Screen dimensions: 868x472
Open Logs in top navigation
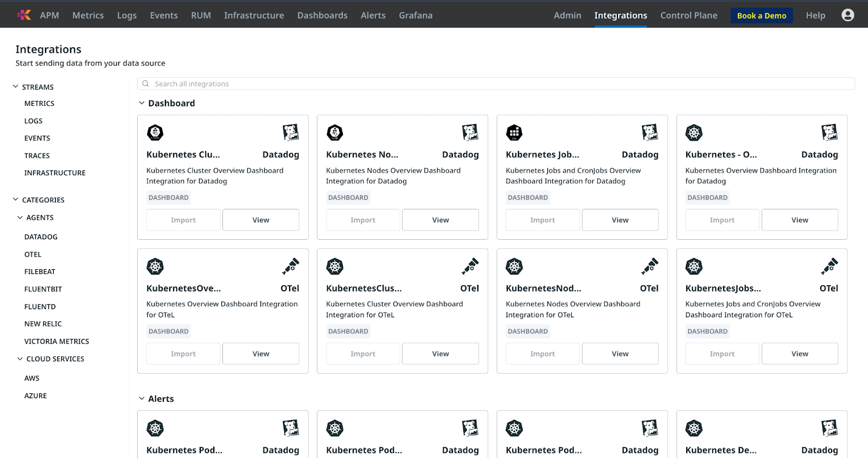[127, 15]
